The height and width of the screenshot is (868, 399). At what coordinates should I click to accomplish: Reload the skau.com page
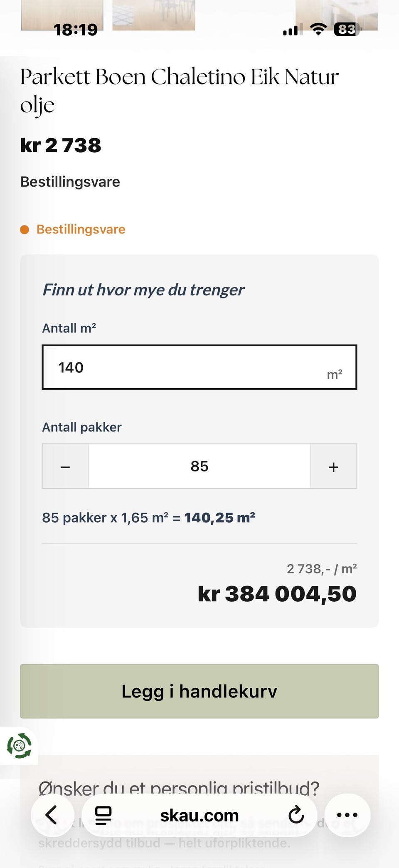(x=296, y=815)
